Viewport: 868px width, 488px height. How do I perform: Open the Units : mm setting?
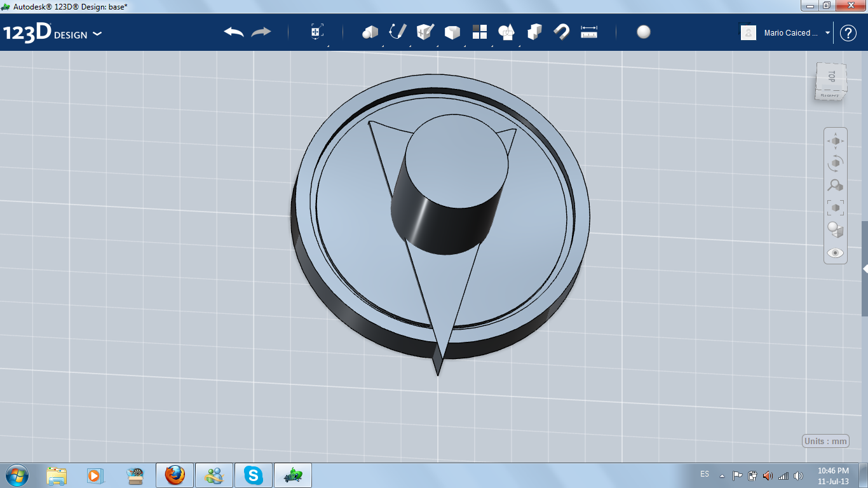click(x=826, y=442)
